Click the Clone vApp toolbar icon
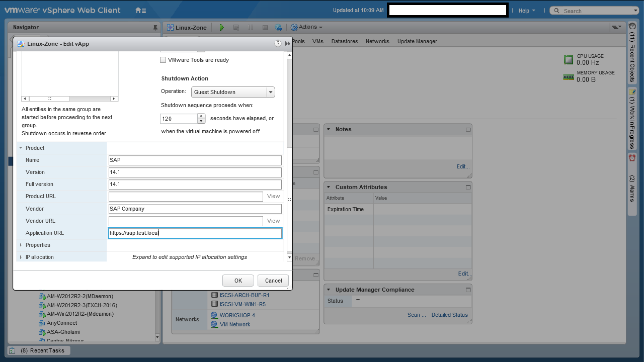Image resolution: width=644 pixels, height=362 pixels. (x=279, y=27)
